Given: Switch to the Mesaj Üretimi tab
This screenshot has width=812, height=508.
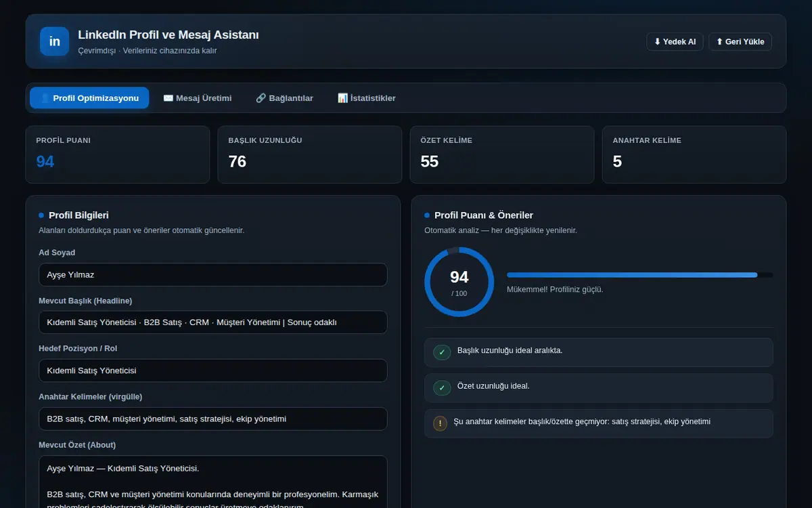Looking at the screenshot, I should pos(198,98).
